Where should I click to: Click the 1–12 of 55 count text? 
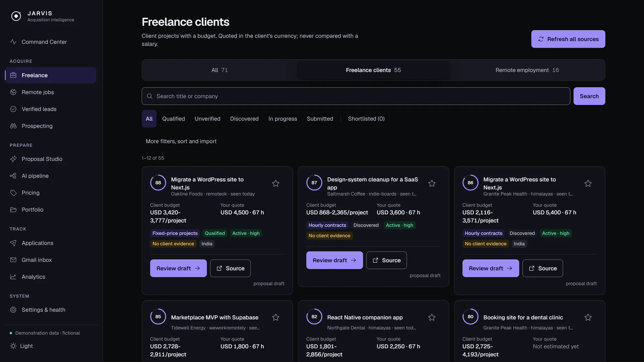coord(153,158)
